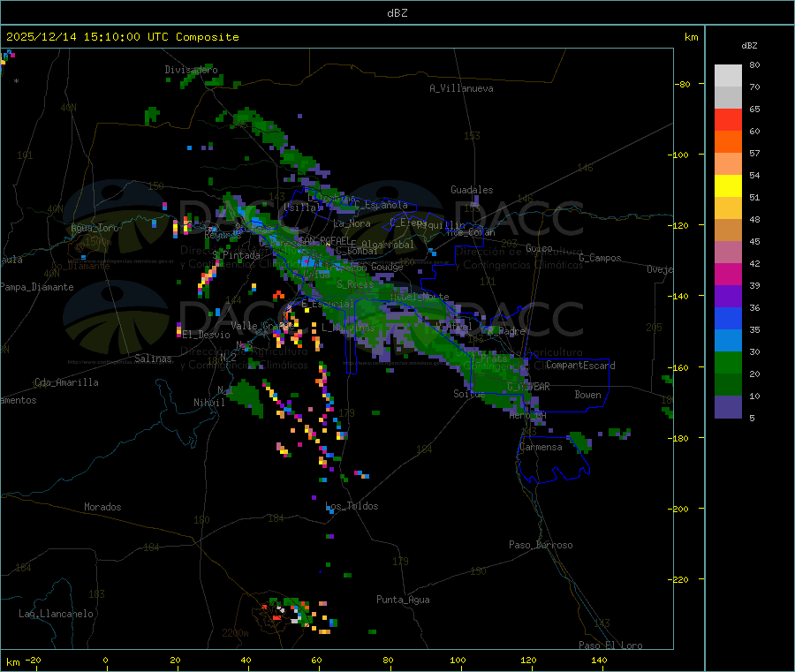
Task: Click the 'Divisadero' map label
Action: (191, 70)
